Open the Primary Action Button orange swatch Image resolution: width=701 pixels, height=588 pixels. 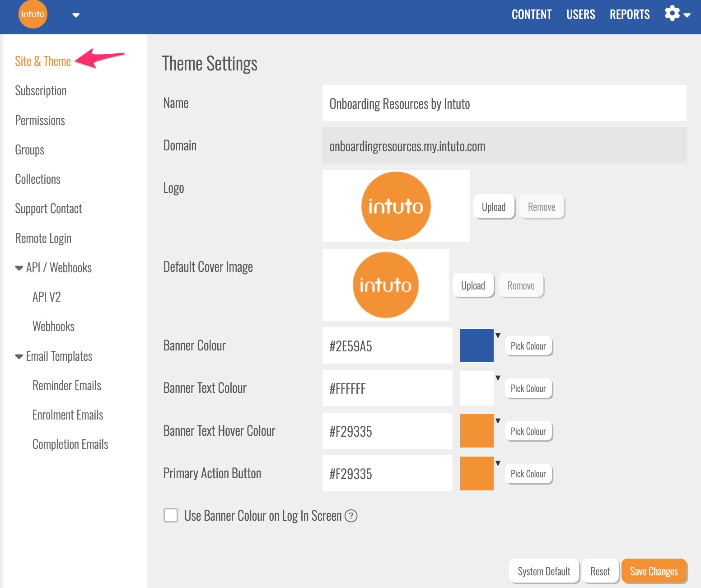pos(477,473)
